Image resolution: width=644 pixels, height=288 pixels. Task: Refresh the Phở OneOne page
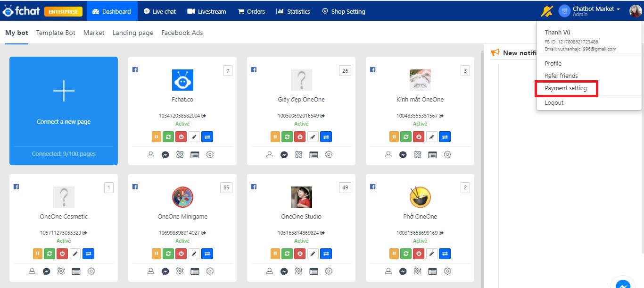click(x=407, y=254)
